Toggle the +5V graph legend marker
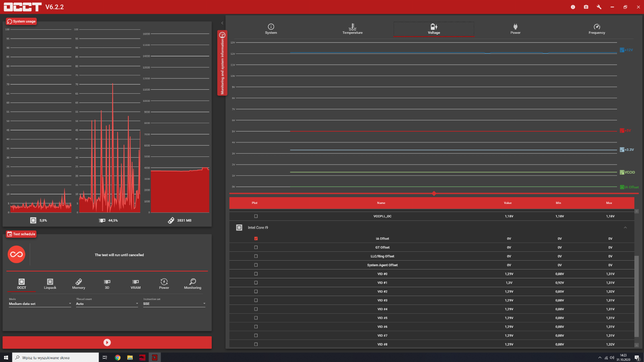Screen dimensions: 644x362 click(x=622, y=130)
